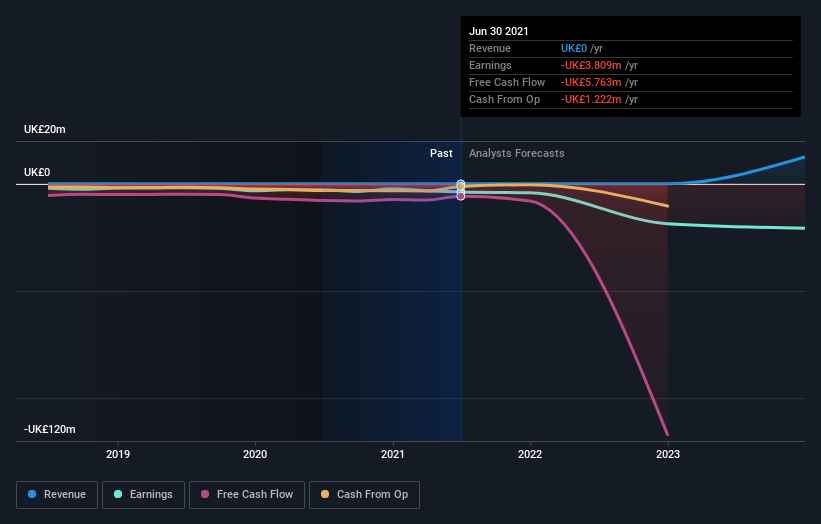821x524 pixels.
Task: Click the Earnings tooltip row label
Action: coord(490,65)
